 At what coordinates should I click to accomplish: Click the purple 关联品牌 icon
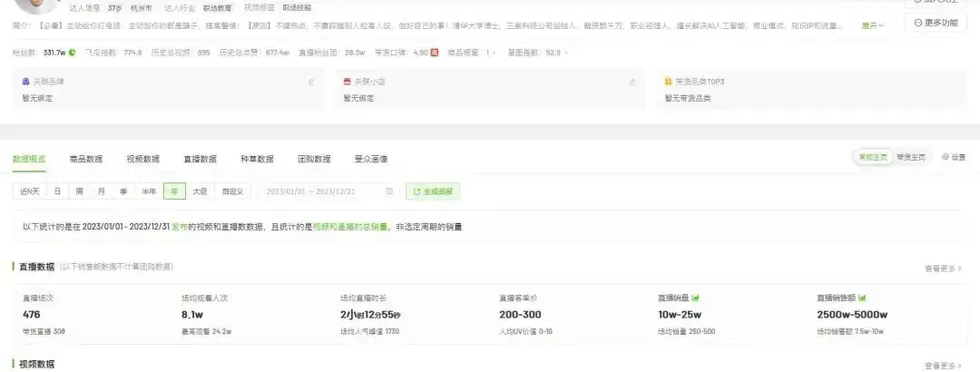(25, 82)
